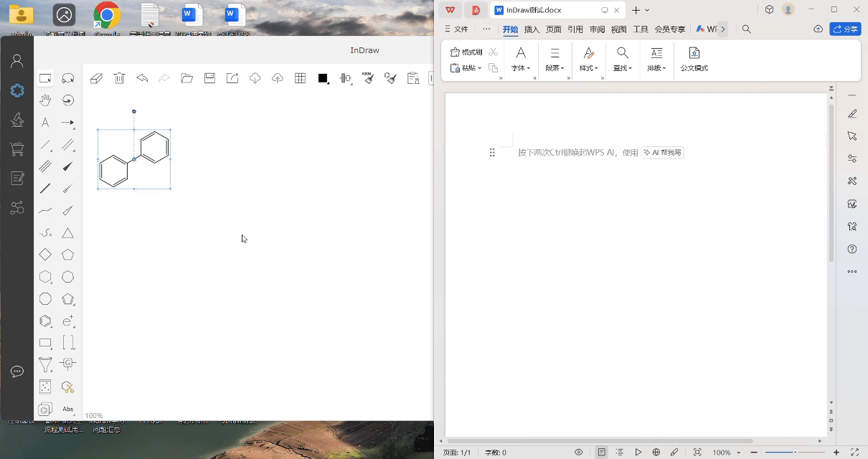Click the blue 分享 share button
Screen dimensions: 868x459
coord(845,29)
